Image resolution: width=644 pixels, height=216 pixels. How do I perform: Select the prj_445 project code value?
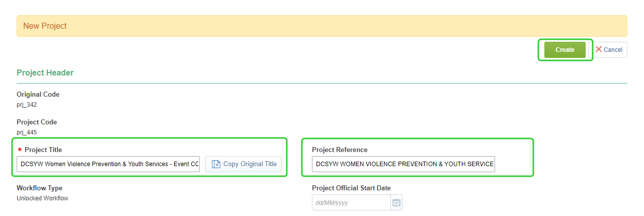tap(27, 132)
